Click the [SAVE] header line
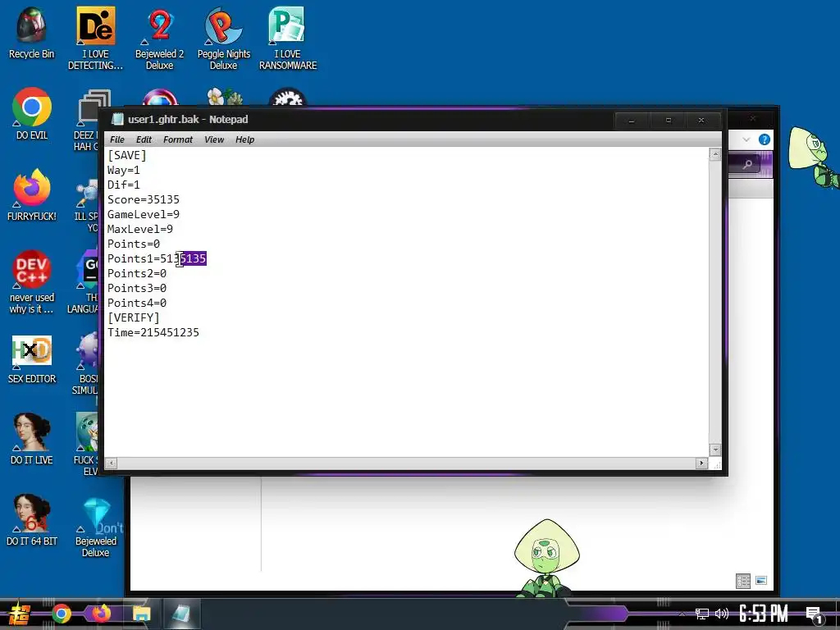The image size is (840, 630). 127,155
